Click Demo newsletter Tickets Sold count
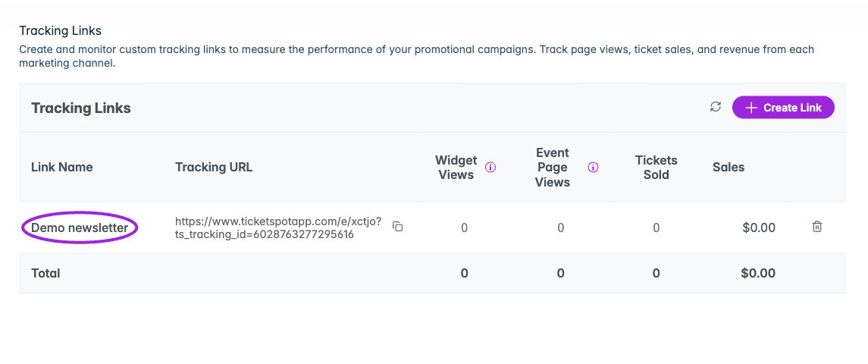868x364 pixels. [656, 227]
